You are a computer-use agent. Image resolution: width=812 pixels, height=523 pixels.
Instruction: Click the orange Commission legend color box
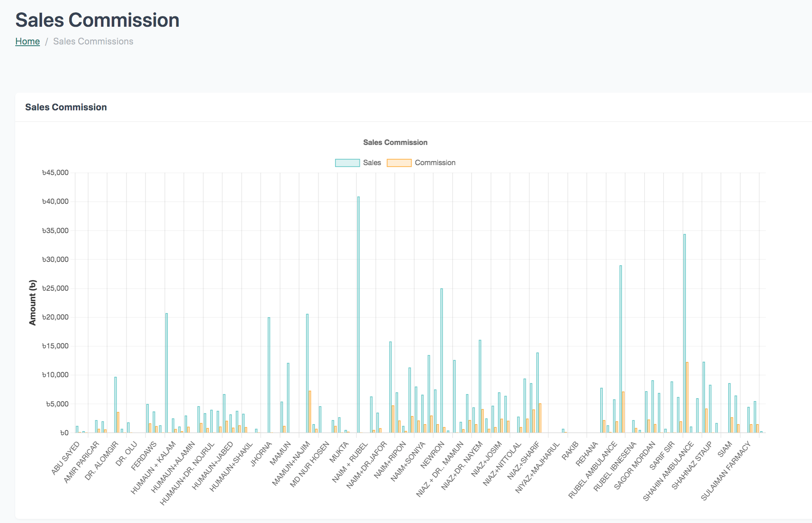[399, 163]
